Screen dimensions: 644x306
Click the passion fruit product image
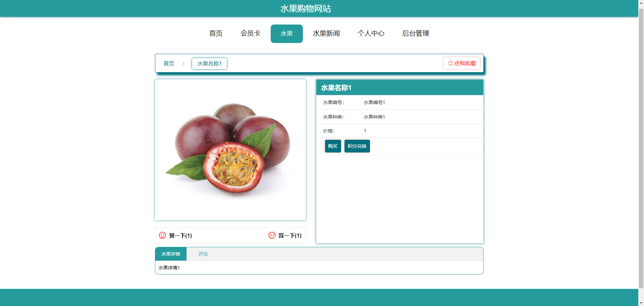pyautogui.click(x=230, y=150)
